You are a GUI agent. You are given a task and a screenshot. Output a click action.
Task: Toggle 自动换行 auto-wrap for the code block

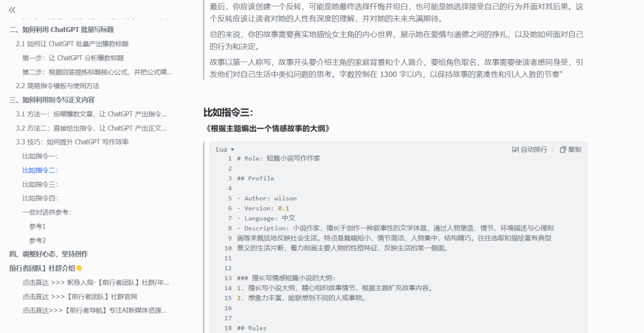tap(530, 150)
